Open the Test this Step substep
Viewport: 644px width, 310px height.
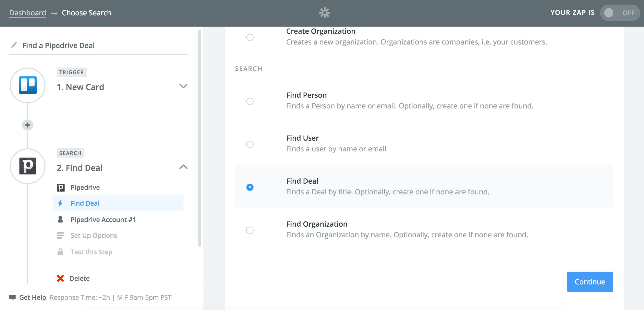118,252
